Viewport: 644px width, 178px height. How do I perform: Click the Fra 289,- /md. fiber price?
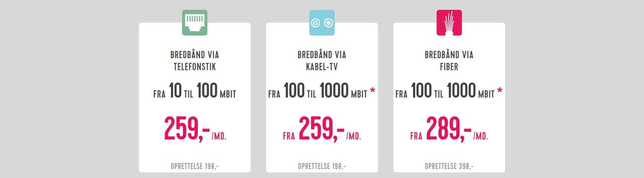click(449, 128)
